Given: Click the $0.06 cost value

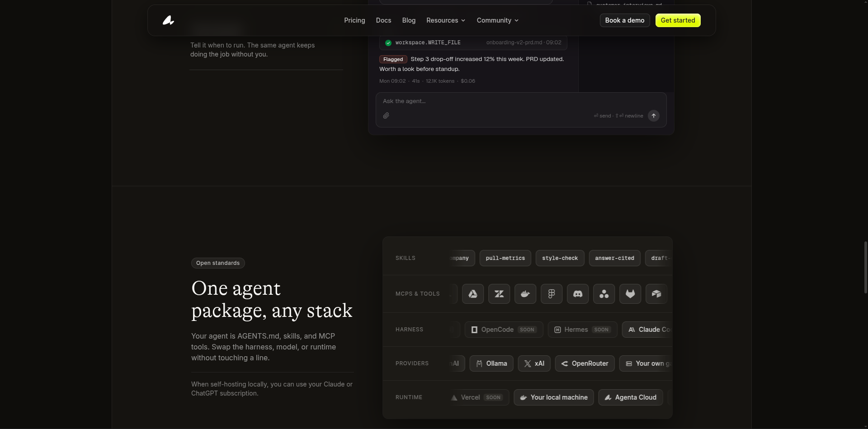Looking at the screenshot, I should 468,81.
